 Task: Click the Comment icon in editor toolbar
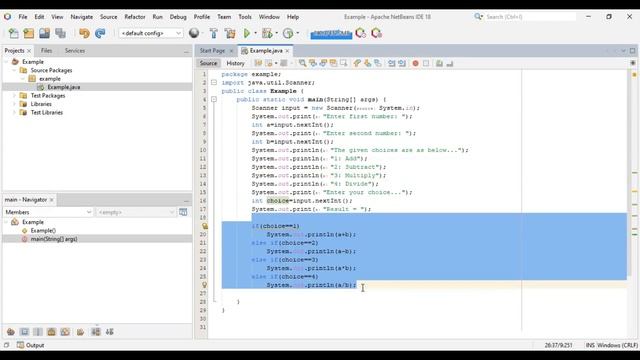pyautogui.click(x=439, y=63)
